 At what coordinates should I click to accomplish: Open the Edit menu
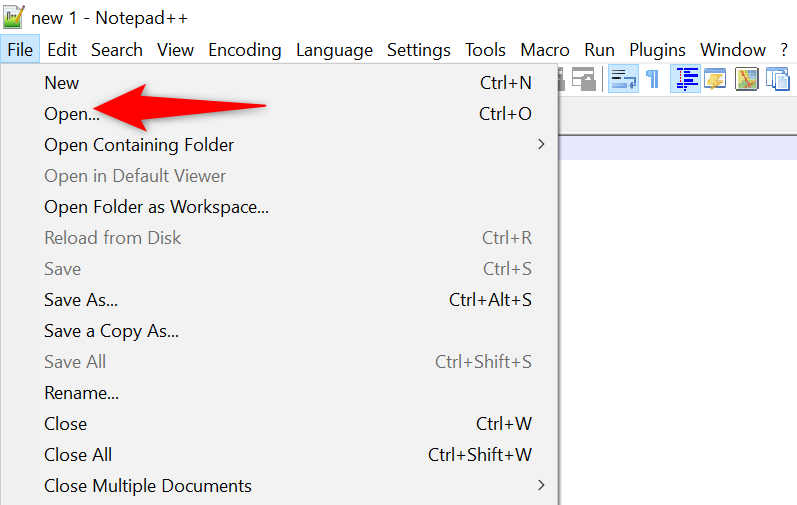62,50
